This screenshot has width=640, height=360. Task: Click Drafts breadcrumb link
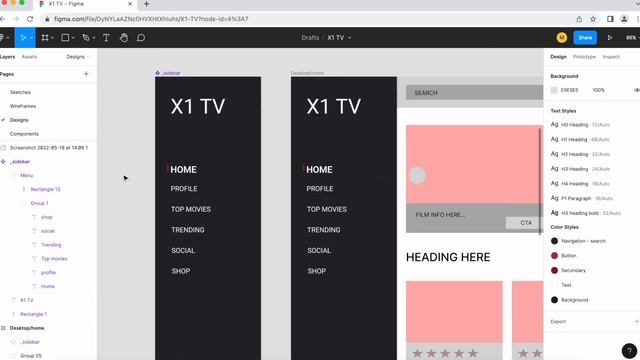310,38
